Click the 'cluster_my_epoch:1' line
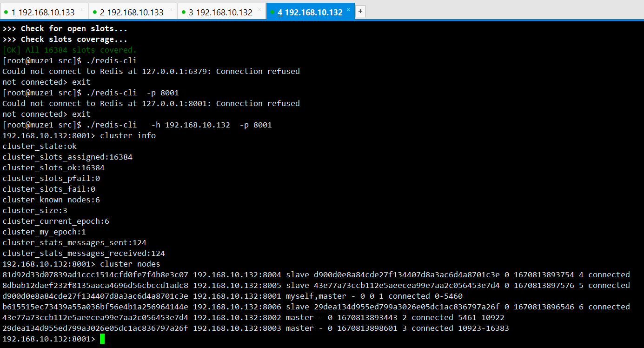The image size is (644, 348). click(x=44, y=232)
